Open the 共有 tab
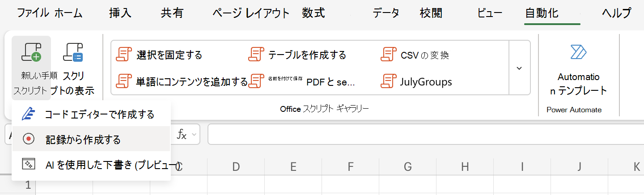This screenshot has width=644, height=195. (x=172, y=13)
